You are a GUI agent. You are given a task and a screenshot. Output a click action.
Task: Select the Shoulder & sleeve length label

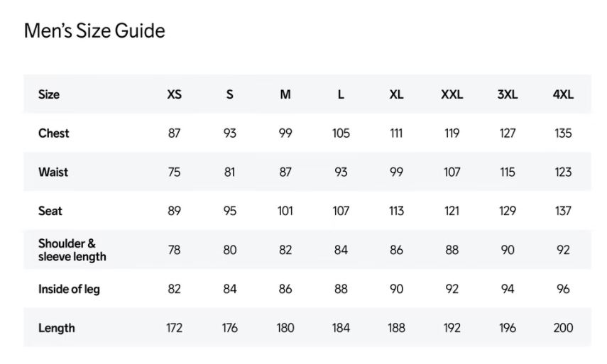coord(72,250)
